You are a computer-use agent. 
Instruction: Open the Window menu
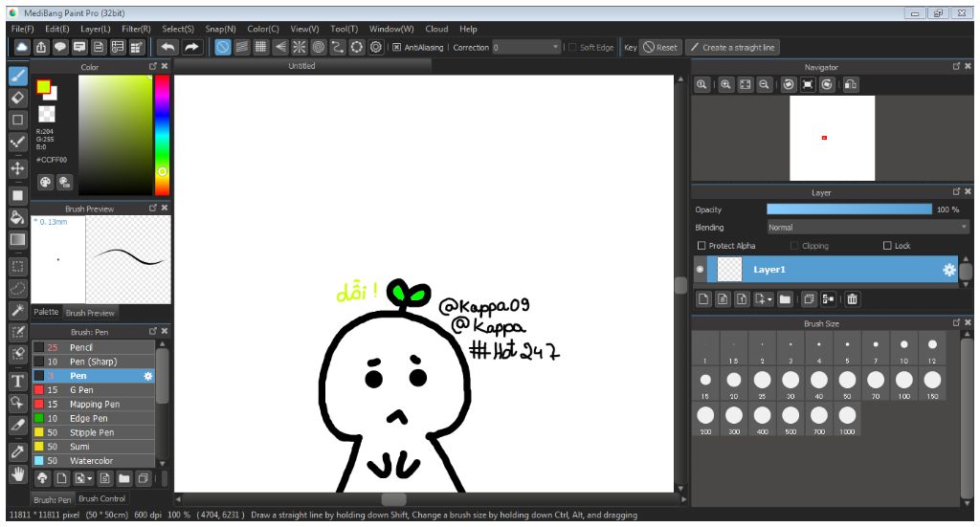tap(391, 29)
